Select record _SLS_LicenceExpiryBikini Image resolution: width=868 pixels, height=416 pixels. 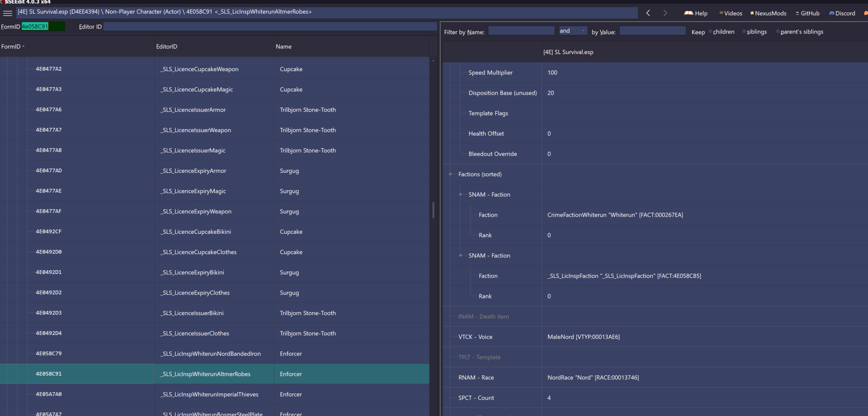point(215,272)
